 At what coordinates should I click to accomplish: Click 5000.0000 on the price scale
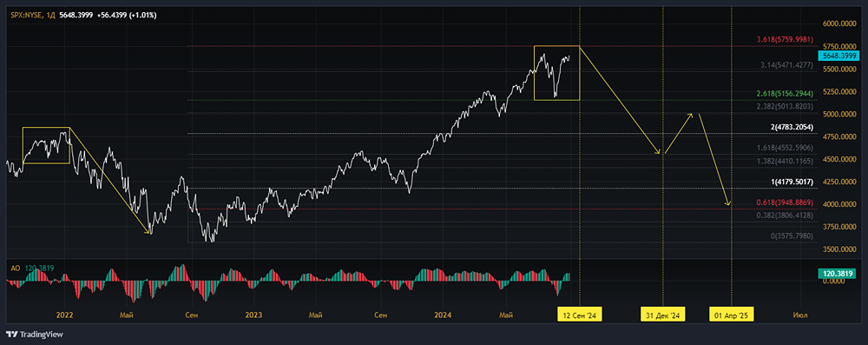(839, 114)
